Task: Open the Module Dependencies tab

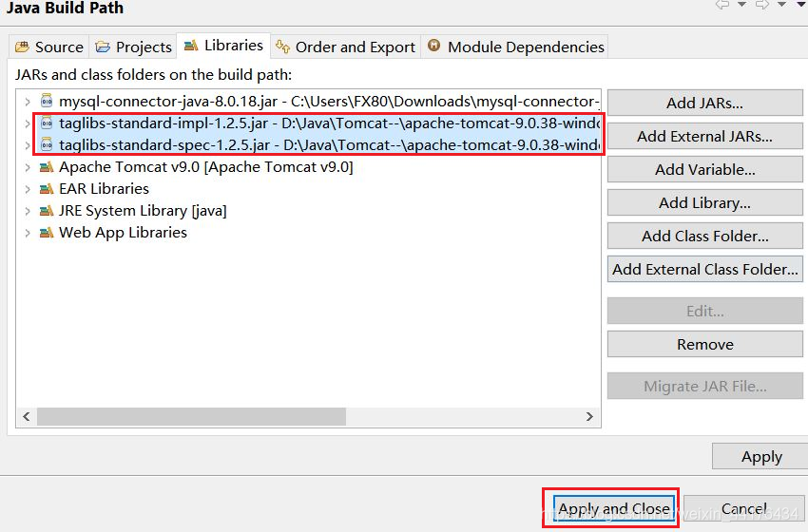Action: tap(515, 47)
